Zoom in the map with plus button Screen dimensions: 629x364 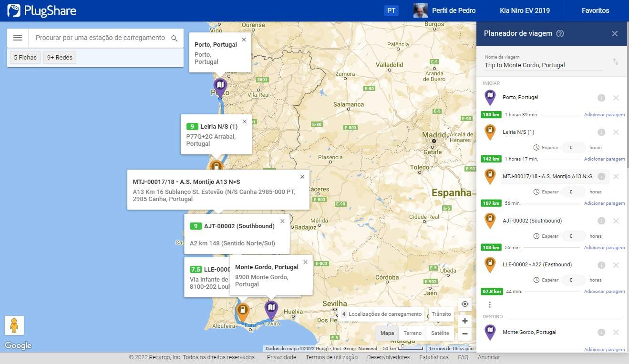[465, 321]
